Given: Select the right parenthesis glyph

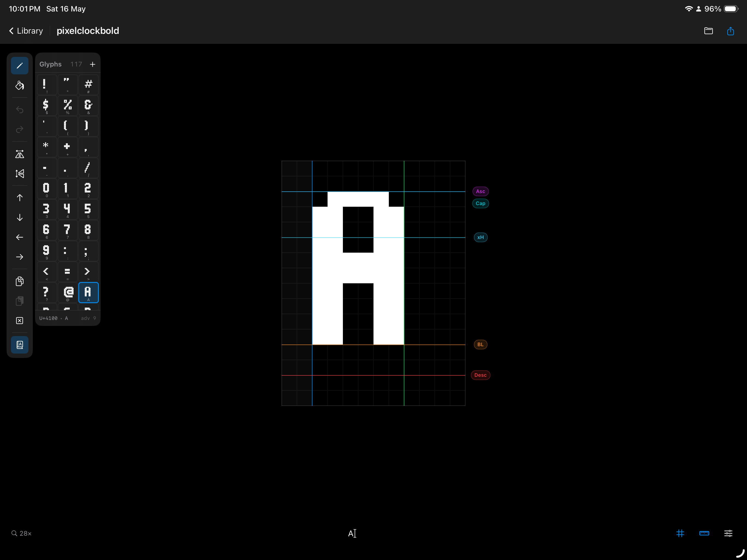Looking at the screenshot, I should (89, 126).
